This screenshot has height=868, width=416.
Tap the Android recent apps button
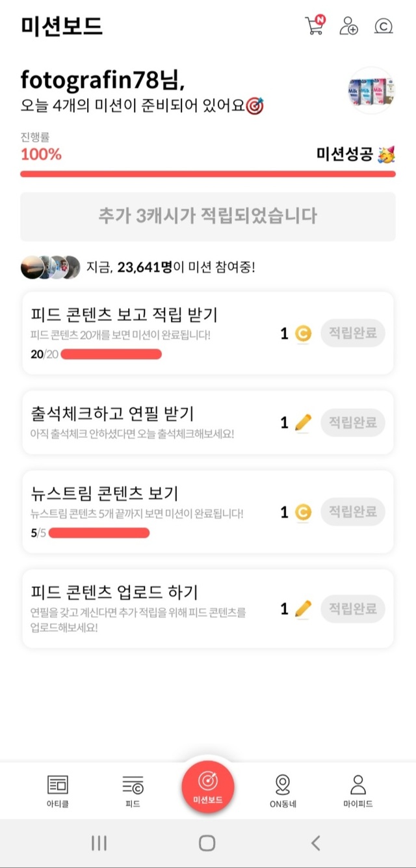pyautogui.click(x=99, y=843)
